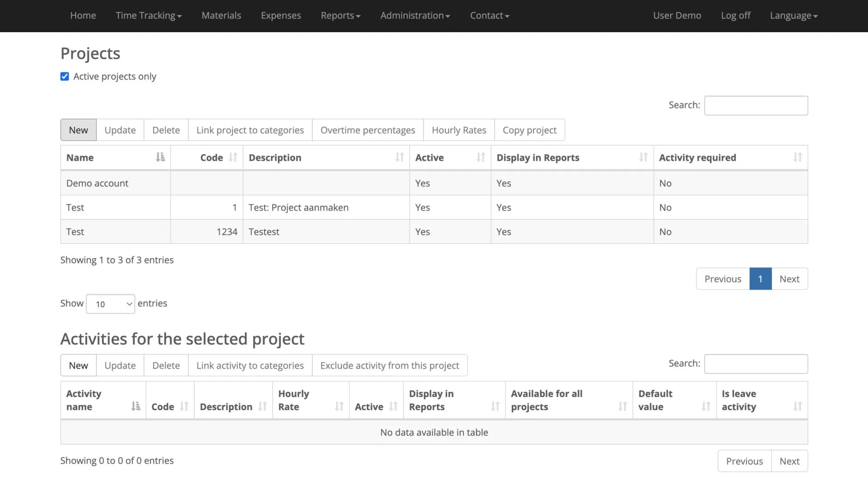The image size is (868, 478).
Task: Click sort icon beside Display in Reports
Action: coord(643,157)
